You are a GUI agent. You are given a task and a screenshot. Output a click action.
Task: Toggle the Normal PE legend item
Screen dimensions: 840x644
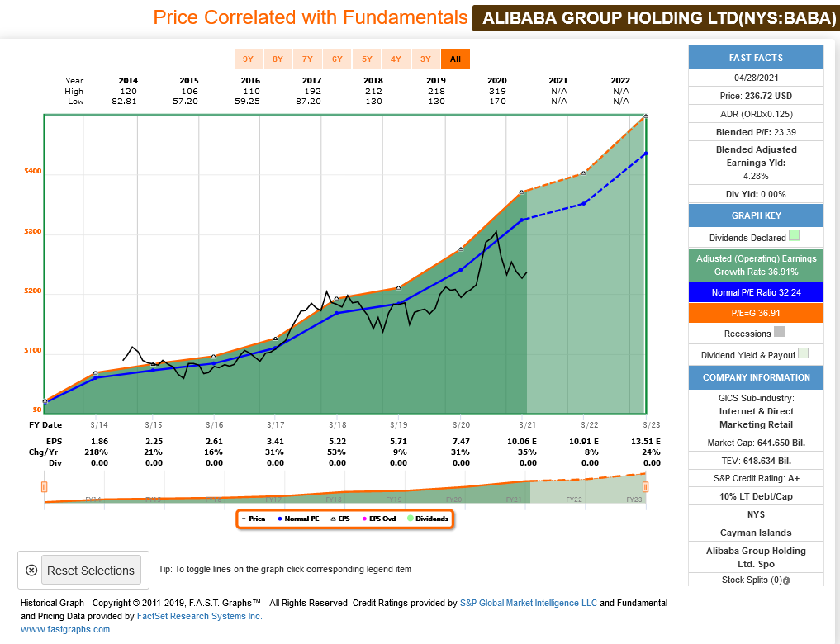coord(298,519)
